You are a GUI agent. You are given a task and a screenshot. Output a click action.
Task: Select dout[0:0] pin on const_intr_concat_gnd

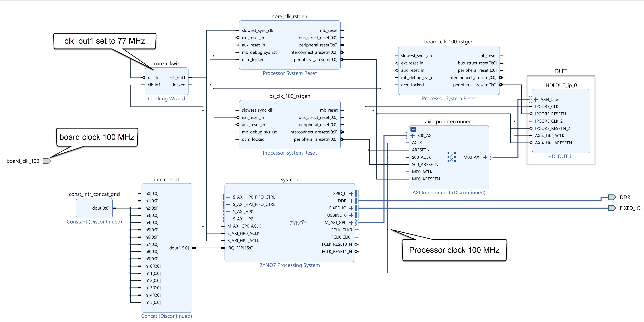click(101, 208)
